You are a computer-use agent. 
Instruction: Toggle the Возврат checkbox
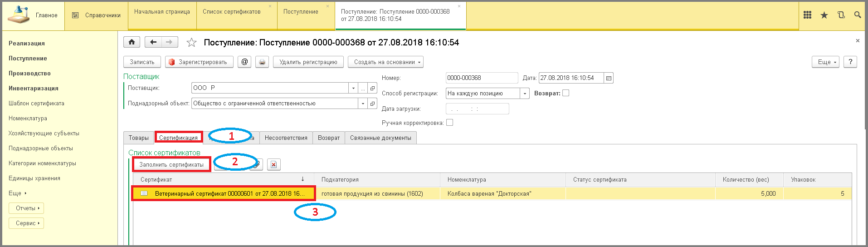566,93
